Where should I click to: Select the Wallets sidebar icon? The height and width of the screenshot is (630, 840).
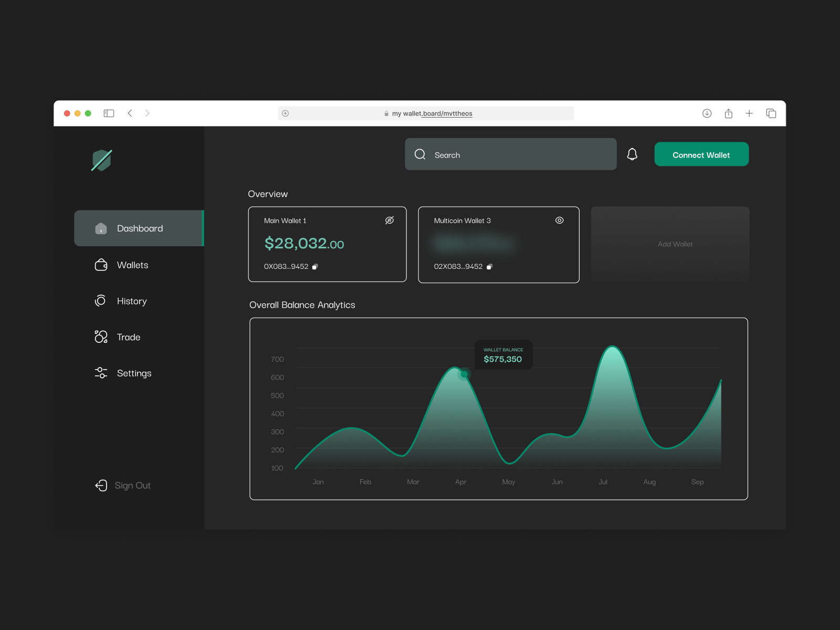[x=100, y=265]
